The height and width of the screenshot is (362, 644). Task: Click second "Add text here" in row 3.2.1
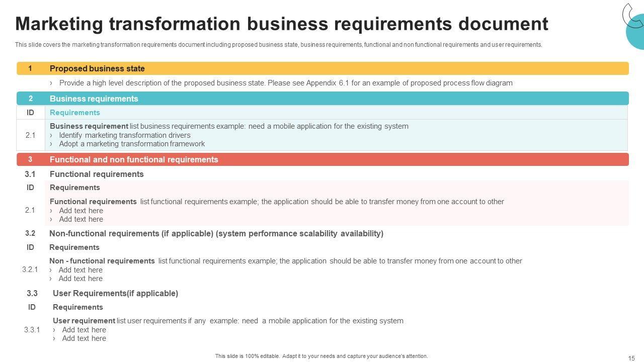pos(80,279)
